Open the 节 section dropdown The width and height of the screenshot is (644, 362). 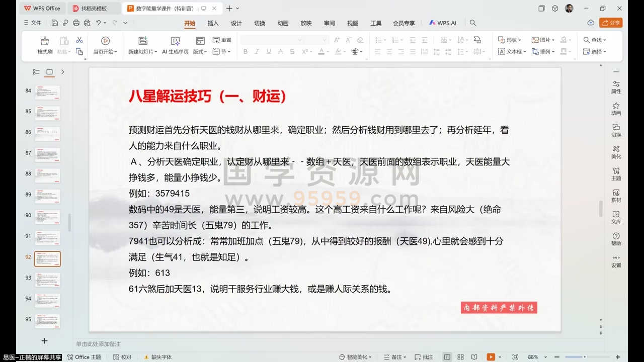tap(222, 52)
